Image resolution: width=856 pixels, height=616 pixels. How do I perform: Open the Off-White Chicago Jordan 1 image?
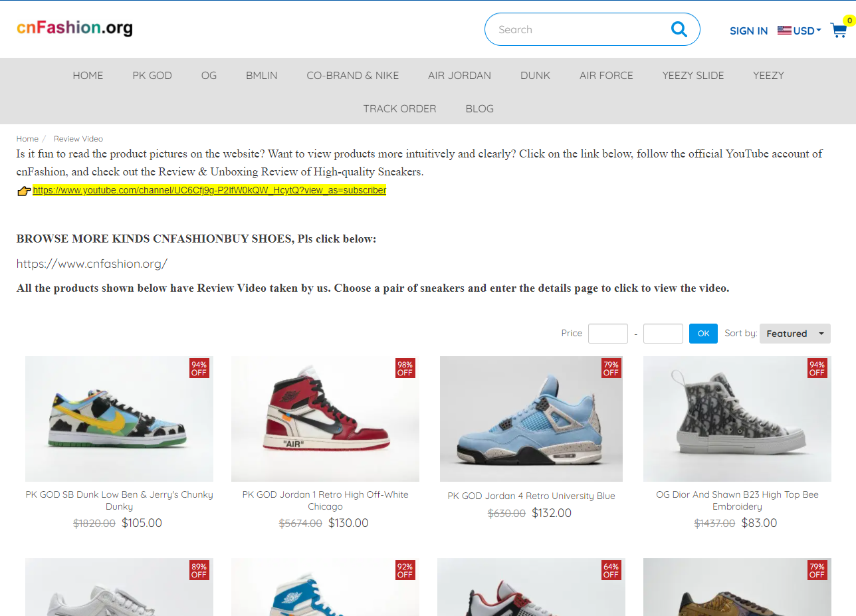tap(325, 419)
